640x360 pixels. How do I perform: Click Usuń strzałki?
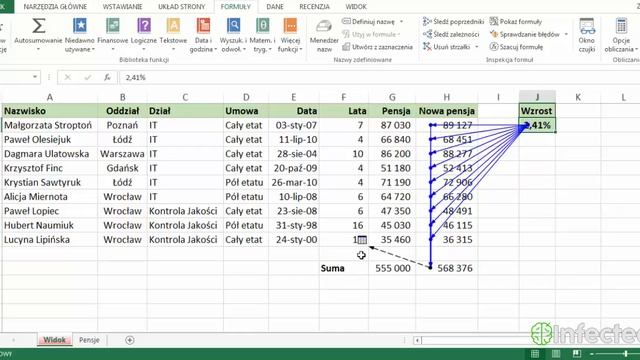pyautogui.click(x=447, y=47)
